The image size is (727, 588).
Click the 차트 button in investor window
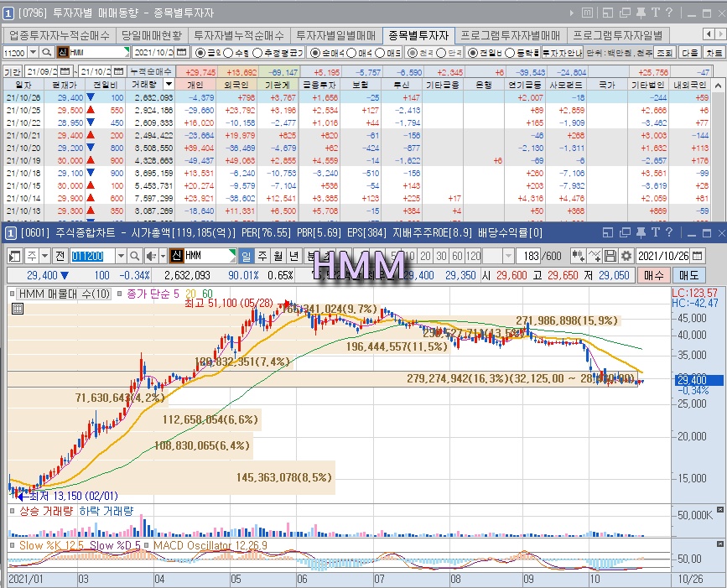[x=714, y=53]
